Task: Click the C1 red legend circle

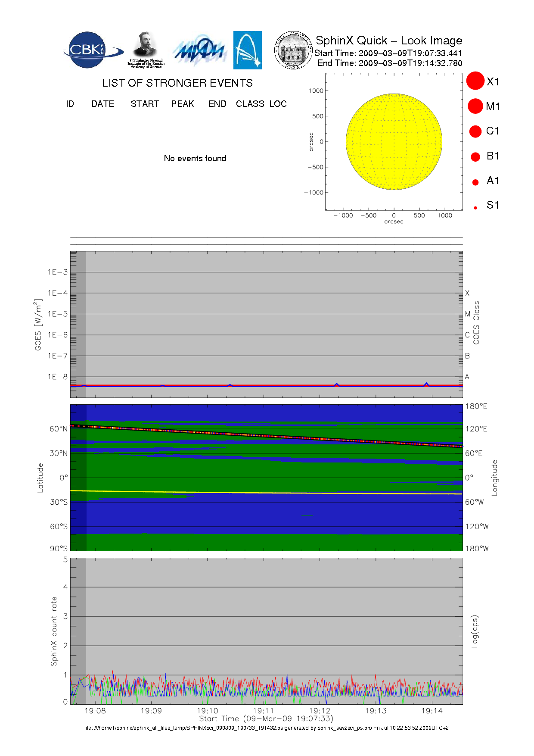Action: point(475,131)
